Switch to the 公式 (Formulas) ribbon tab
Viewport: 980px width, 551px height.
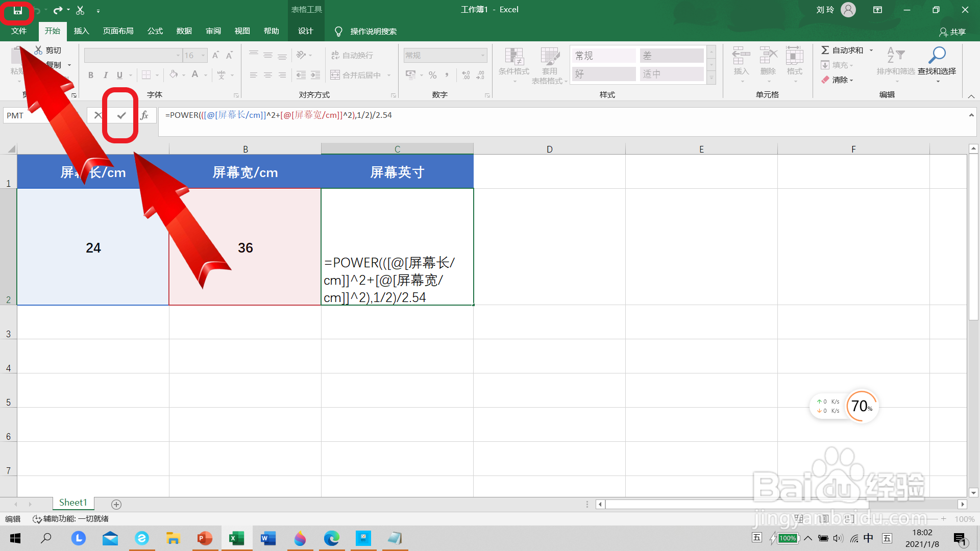[x=155, y=32]
